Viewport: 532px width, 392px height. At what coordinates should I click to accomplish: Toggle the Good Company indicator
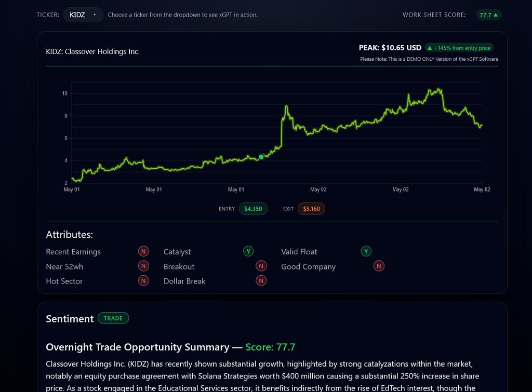pos(379,266)
